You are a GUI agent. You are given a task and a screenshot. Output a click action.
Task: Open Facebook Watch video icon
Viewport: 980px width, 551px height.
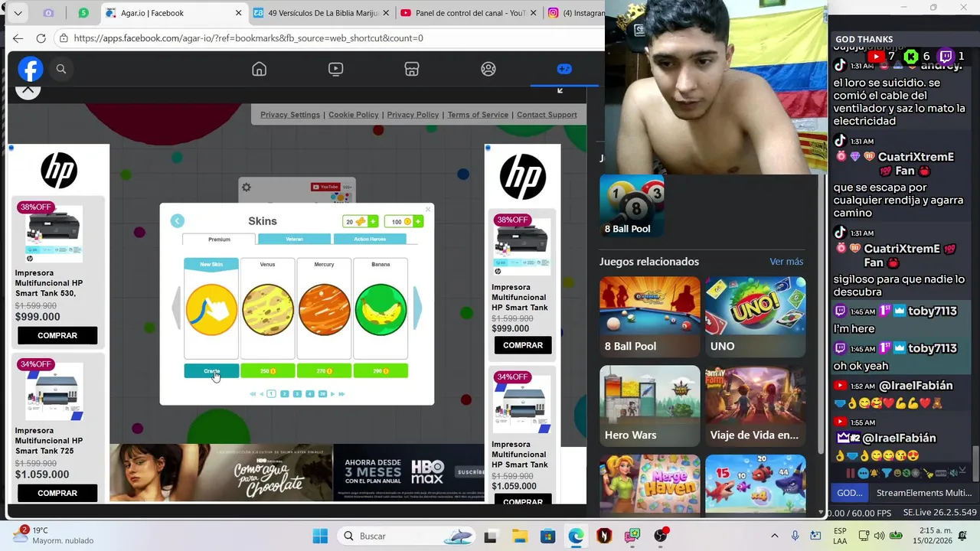click(335, 69)
